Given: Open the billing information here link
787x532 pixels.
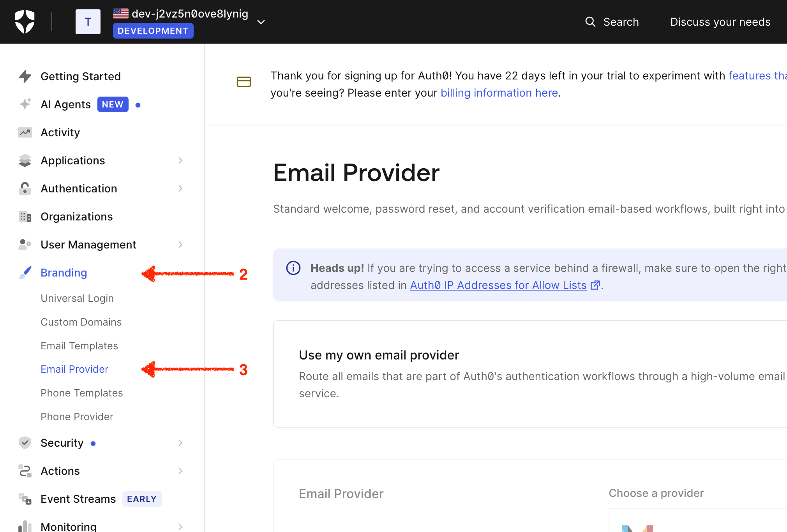Looking at the screenshot, I should 499,93.
